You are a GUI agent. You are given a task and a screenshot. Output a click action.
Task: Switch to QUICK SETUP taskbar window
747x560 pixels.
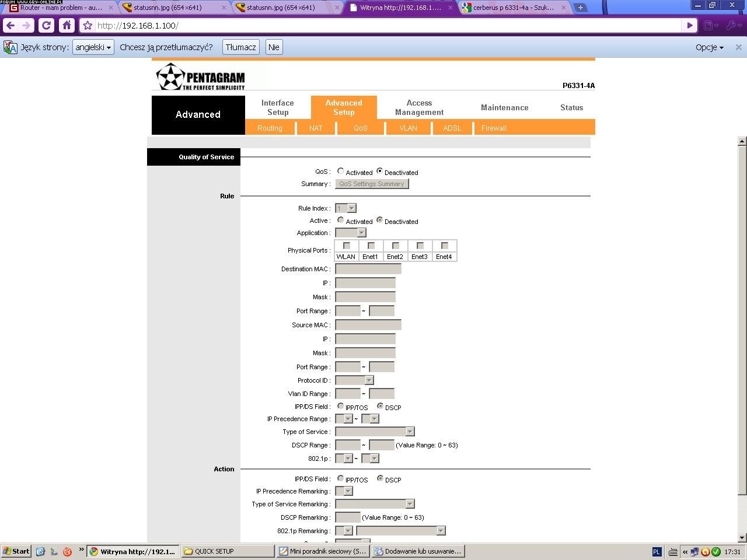pos(228,551)
